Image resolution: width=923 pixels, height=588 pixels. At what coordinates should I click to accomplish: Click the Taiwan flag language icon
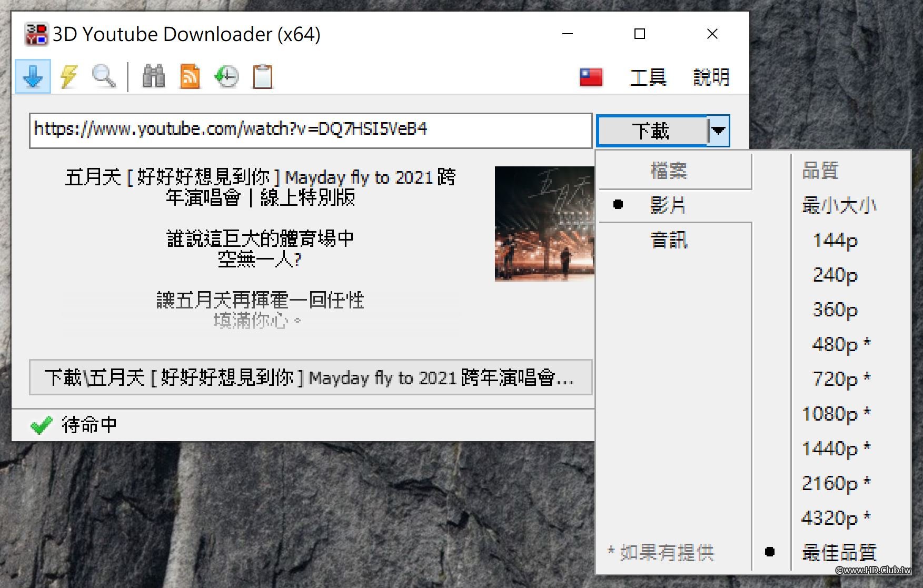(591, 77)
